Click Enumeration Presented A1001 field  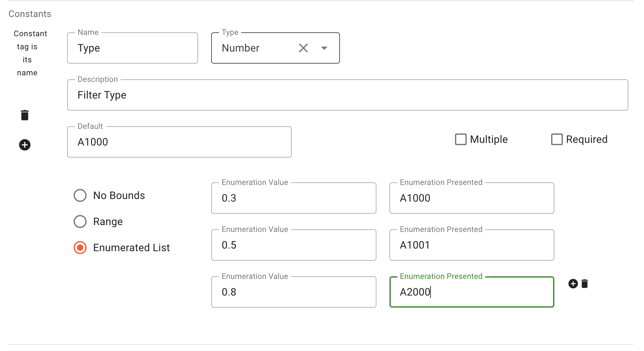point(472,245)
